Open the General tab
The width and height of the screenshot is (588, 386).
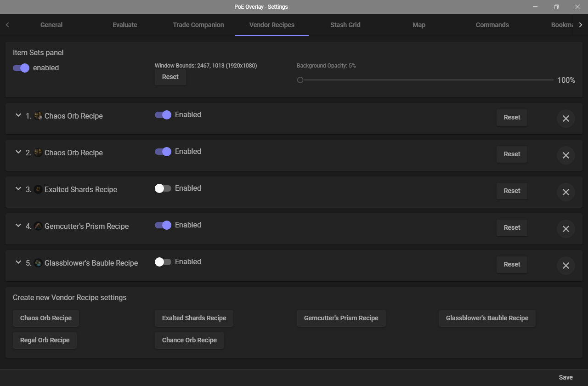[x=51, y=25]
